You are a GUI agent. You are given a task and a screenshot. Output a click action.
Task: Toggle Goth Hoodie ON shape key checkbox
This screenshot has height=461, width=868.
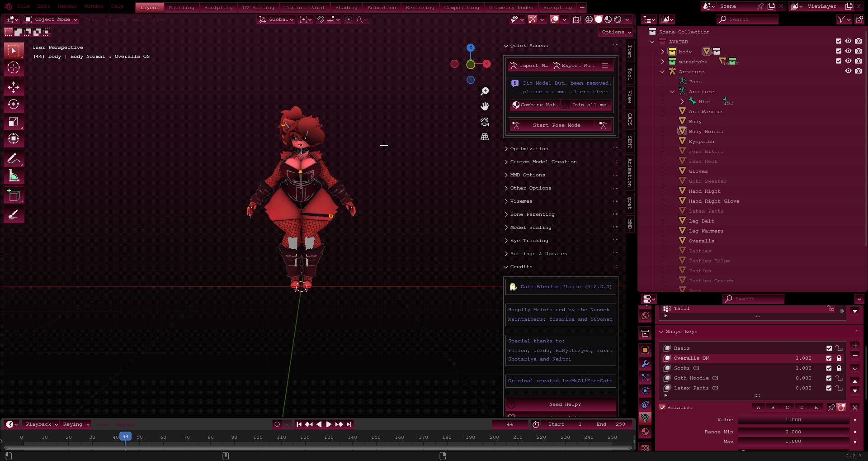[829, 378]
